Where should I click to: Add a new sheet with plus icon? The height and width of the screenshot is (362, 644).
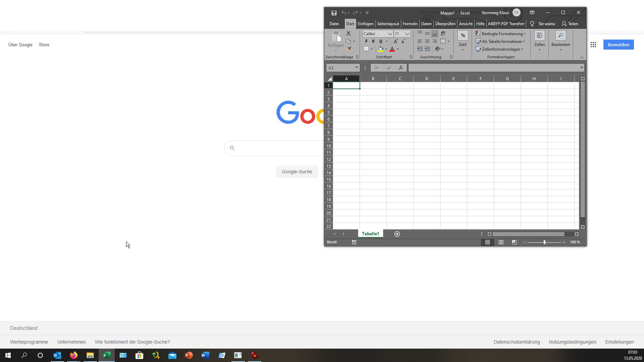[x=397, y=234]
